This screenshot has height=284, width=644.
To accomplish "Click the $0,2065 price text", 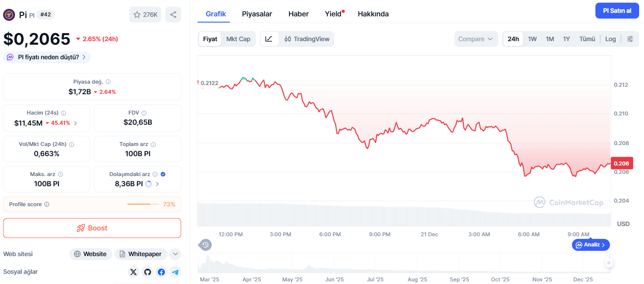I will tap(37, 39).
